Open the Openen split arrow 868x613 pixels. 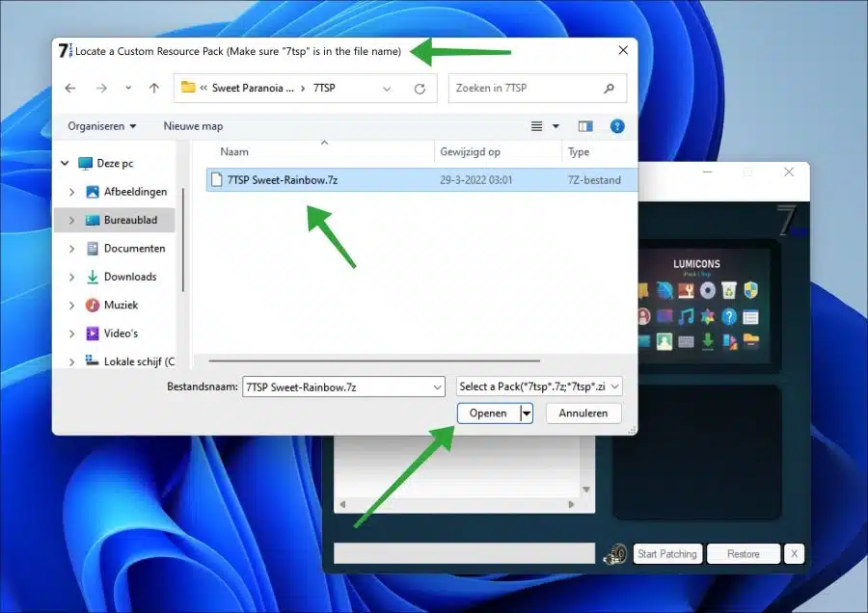[527, 413]
